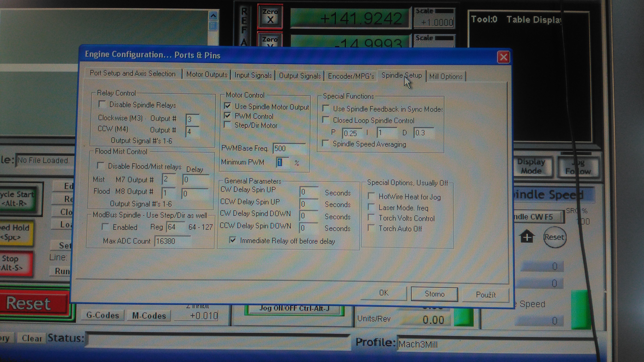
Task: Click the OK button
Action: (x=384, y=293)
